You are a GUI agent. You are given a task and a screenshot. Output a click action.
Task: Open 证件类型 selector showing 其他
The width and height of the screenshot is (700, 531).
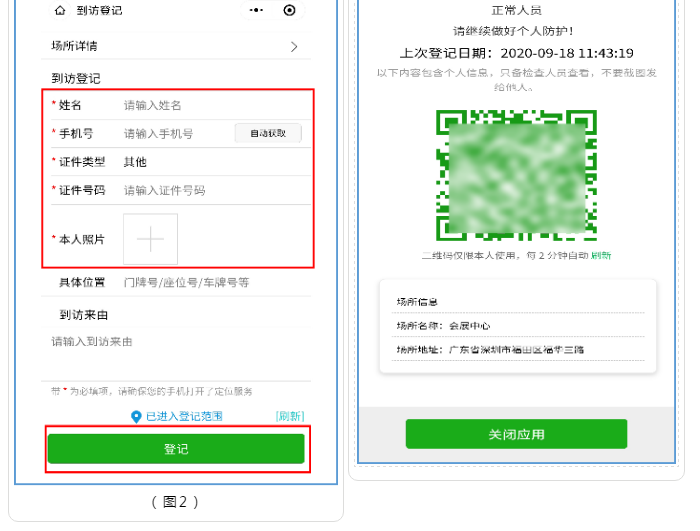(x=216, y=162)
